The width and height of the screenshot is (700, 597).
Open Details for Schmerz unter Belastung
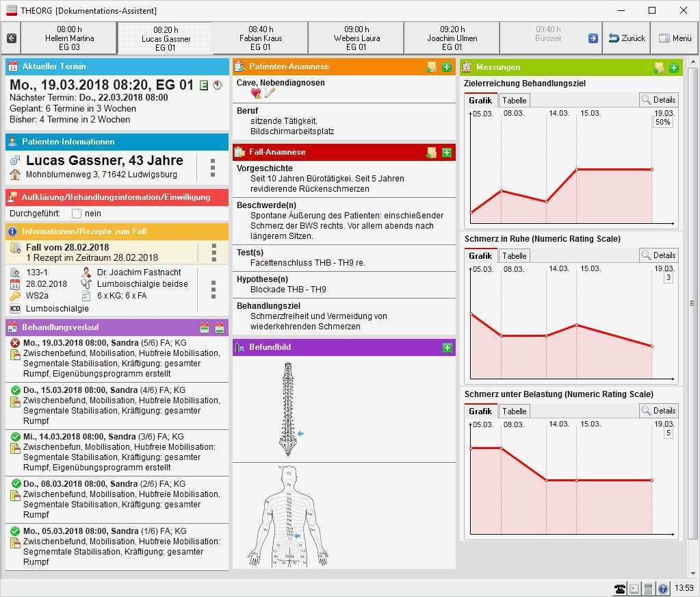658,410
